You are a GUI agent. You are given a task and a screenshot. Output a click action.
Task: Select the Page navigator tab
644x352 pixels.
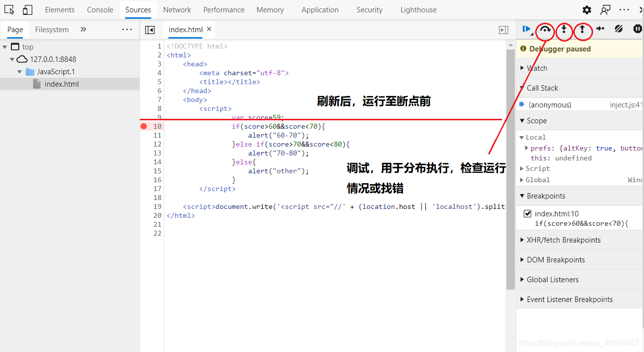(x=15, y=30)
